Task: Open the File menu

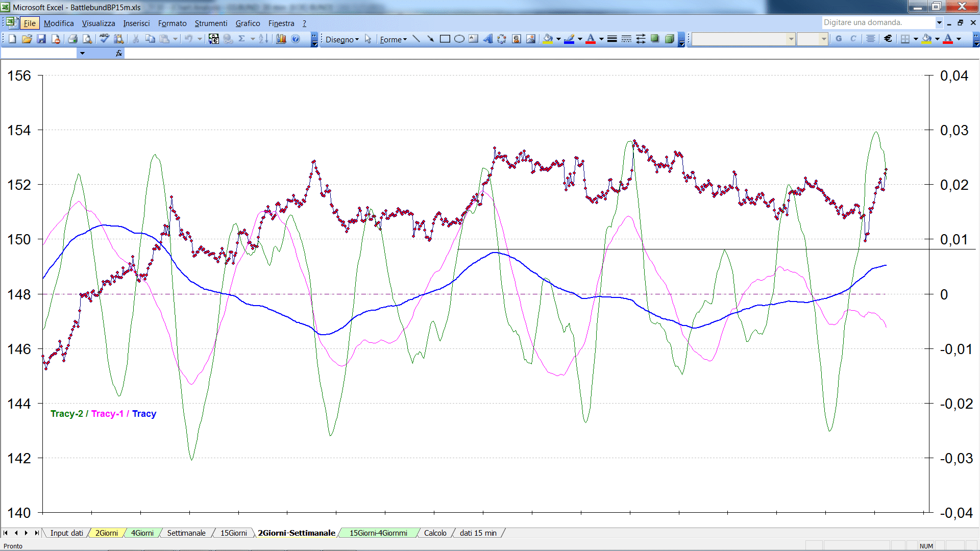Action: (x=30, y=23)
